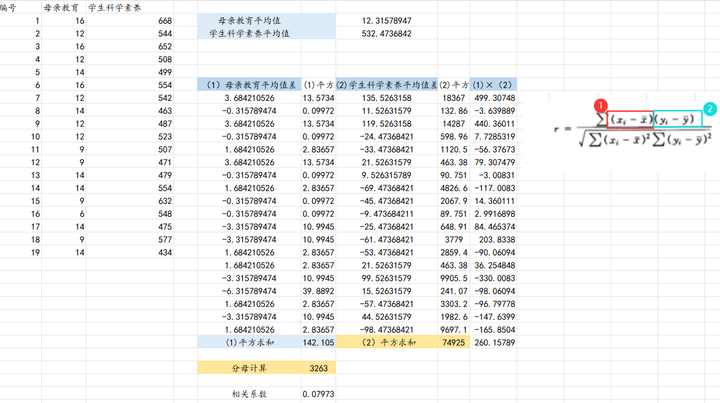Select science score cell 577
Screen dimensions: 720x403
[x=129, y=239]
